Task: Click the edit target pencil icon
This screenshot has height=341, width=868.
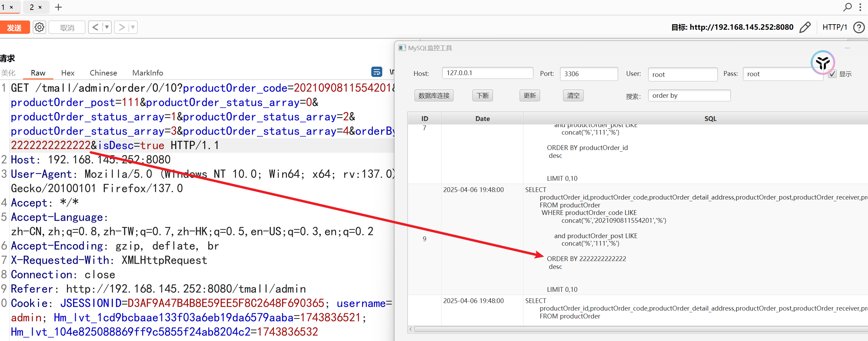Action: point(805,27)
